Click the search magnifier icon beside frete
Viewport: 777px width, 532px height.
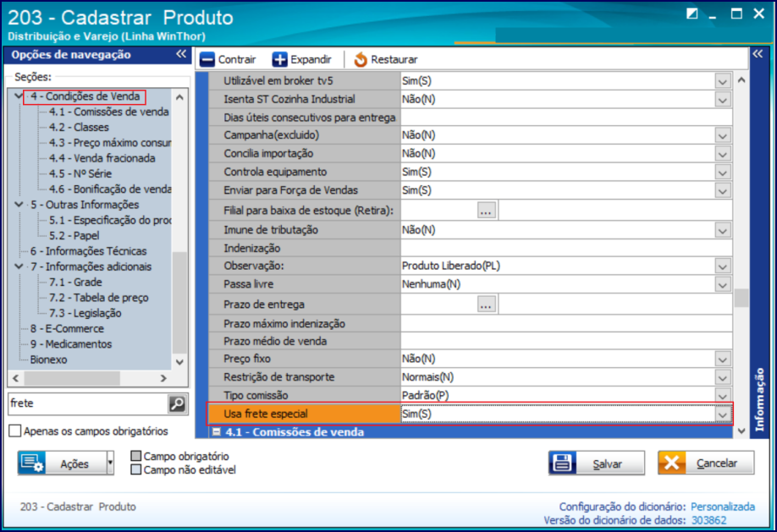point(177,403)
